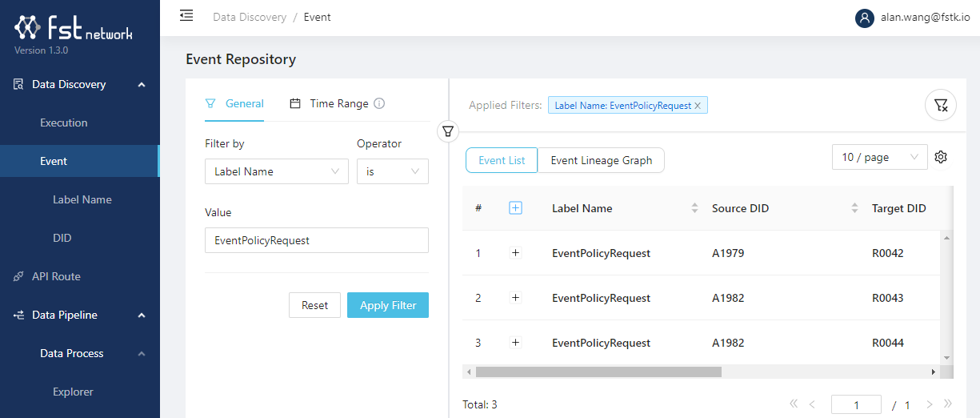The height and width of the screenshot is (418, 980).
Task: Expand row 1 with its plus icon
Action: [x=515, y=253]
